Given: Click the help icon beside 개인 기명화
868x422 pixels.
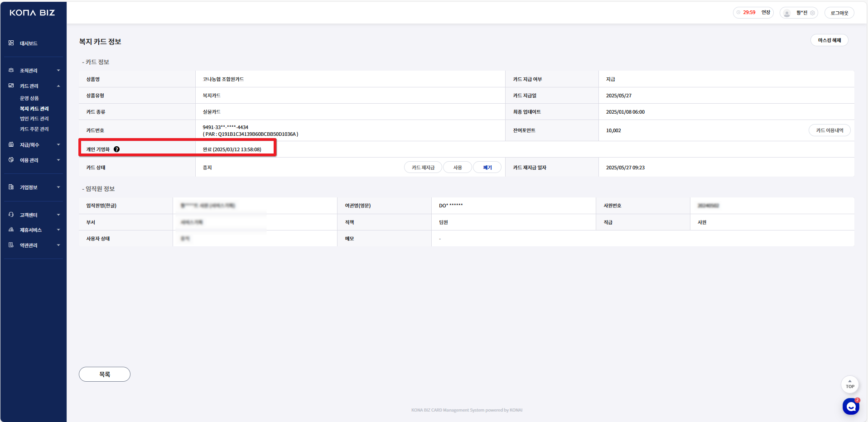Looking at the screenshot, I should 117,149.
